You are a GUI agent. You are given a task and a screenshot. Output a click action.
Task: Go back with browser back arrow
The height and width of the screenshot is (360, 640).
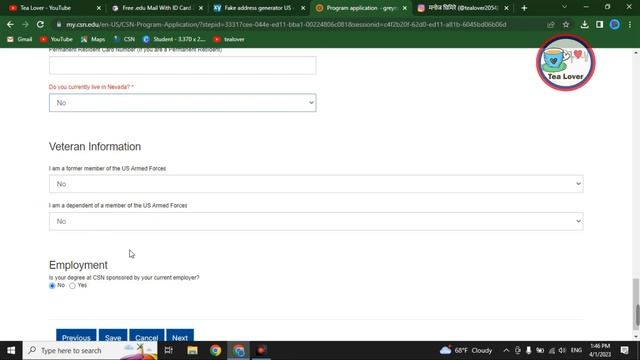10,24
